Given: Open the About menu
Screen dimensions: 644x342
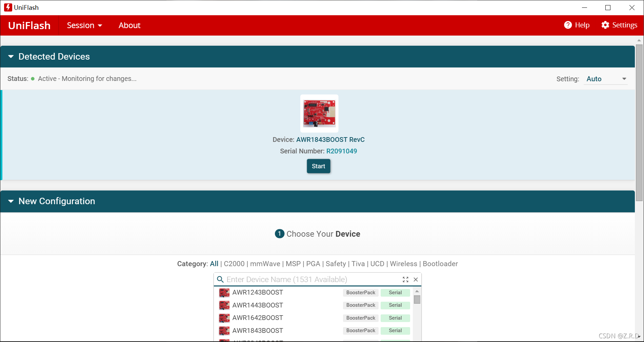Looking at the screenshot, I should [x=129, y=25].
